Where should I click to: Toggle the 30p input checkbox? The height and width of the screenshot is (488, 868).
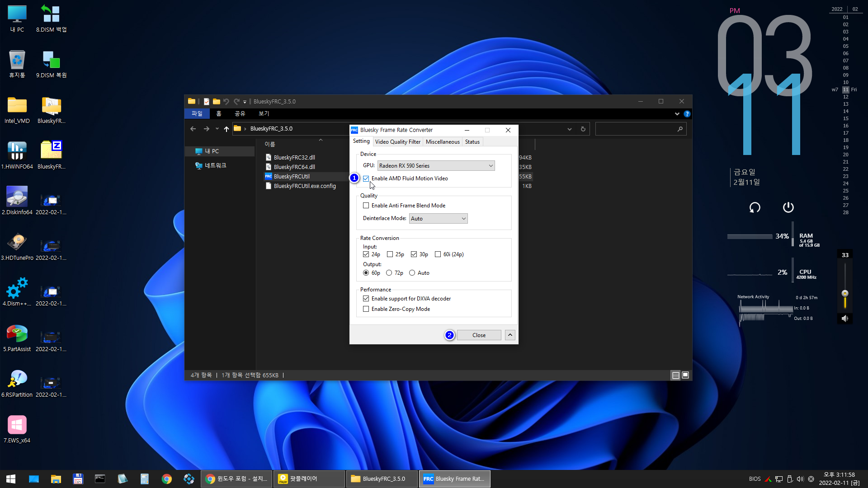(x=414, y=254)
